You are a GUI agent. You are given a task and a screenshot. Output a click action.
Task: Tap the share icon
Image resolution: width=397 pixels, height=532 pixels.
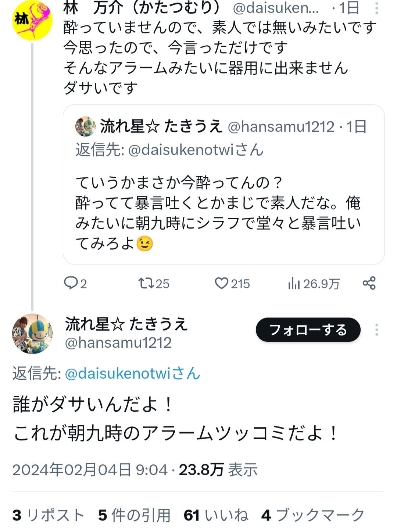pos(369,283)
